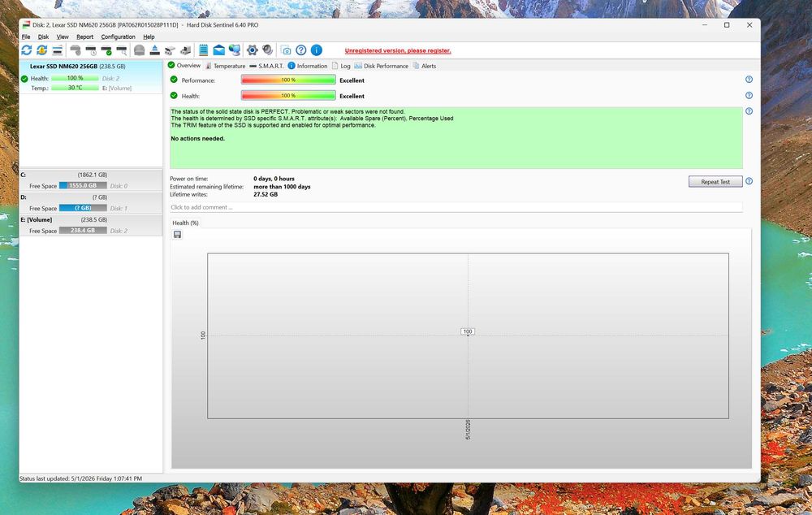This screenshot has width=812, height=515.
Task: Click the C: free space 1555.0 GB bar
Action: point(83,185)
